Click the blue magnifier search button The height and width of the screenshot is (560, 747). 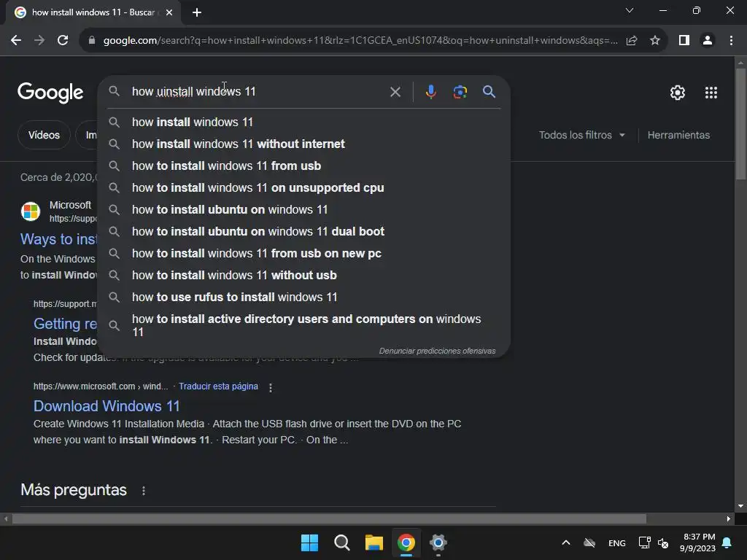pos(489,91)
